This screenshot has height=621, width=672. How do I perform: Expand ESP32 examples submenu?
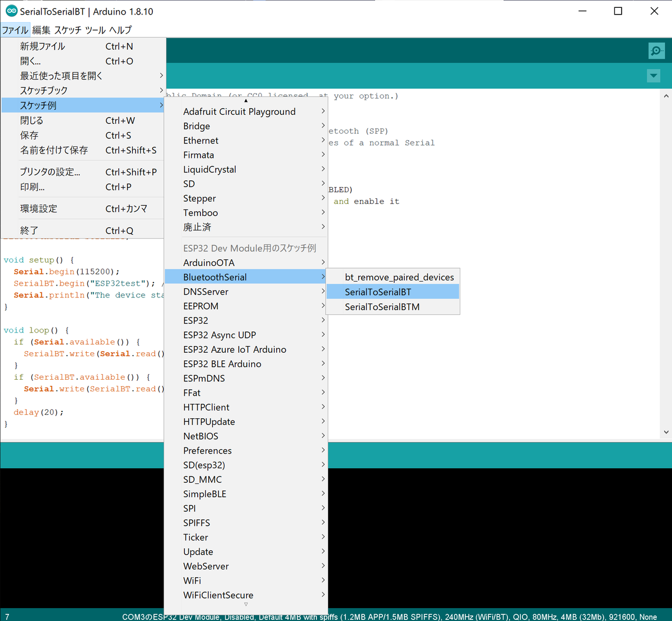[x=246, y=320]
